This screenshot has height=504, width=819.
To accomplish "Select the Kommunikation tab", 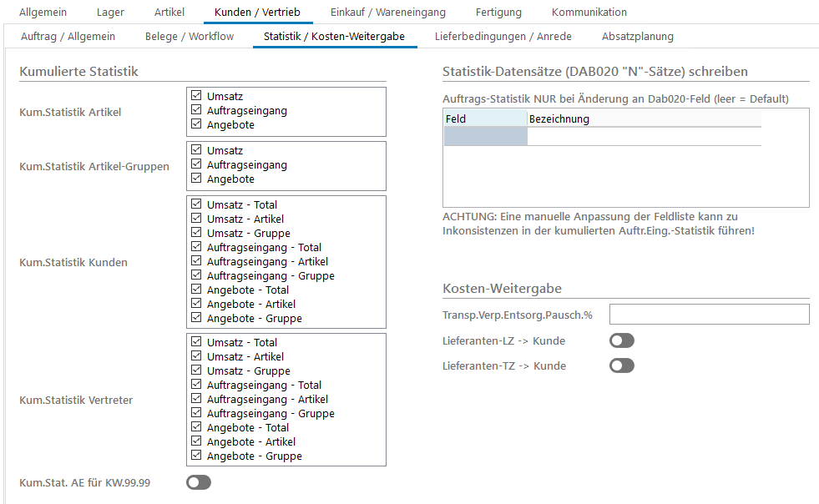I will (x=589, y=12).
